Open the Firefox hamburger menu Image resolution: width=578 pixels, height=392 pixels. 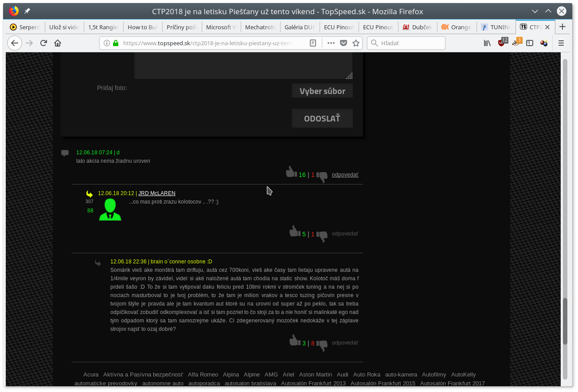561,43
